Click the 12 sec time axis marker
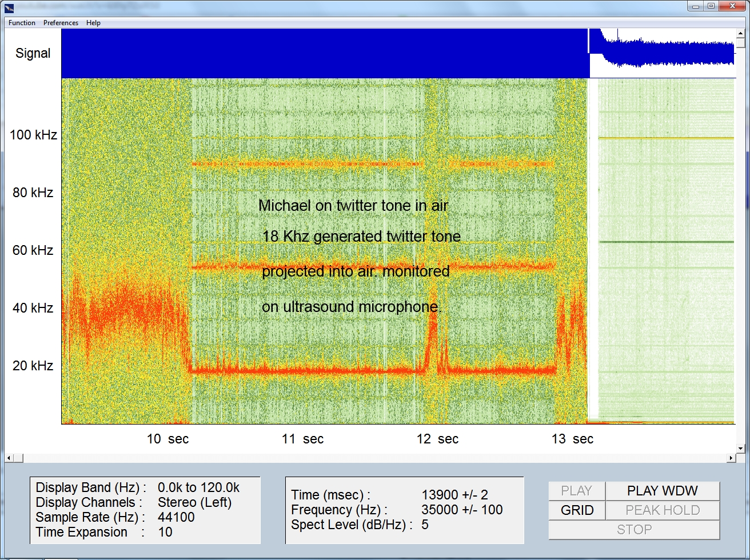Screen dimensions: 750x560 point(437,439)
